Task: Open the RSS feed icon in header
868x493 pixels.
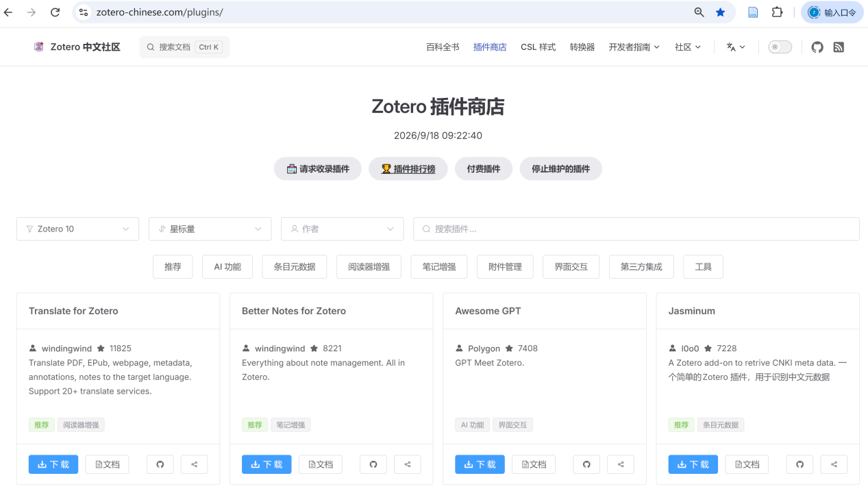Action: pos(839,47)
